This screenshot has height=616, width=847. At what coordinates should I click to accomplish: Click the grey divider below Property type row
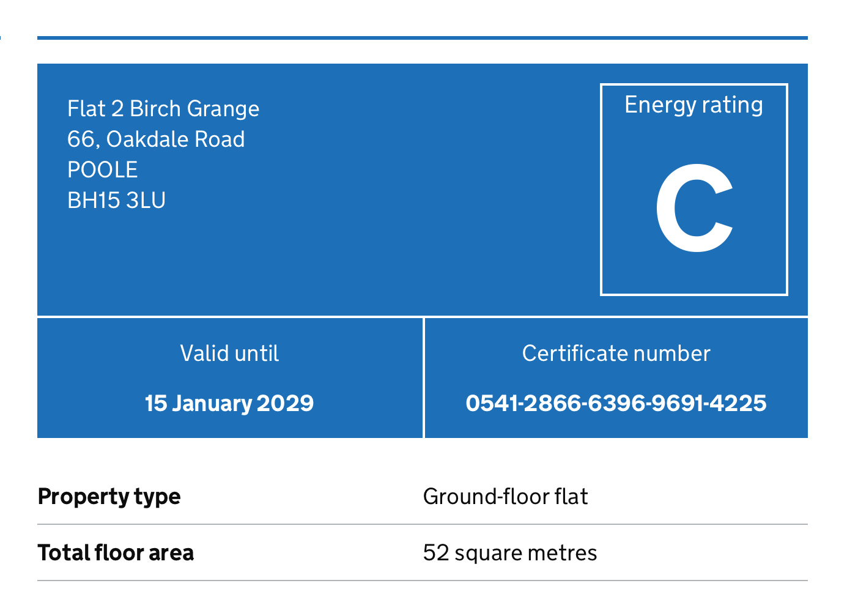[x=422, y=524]
